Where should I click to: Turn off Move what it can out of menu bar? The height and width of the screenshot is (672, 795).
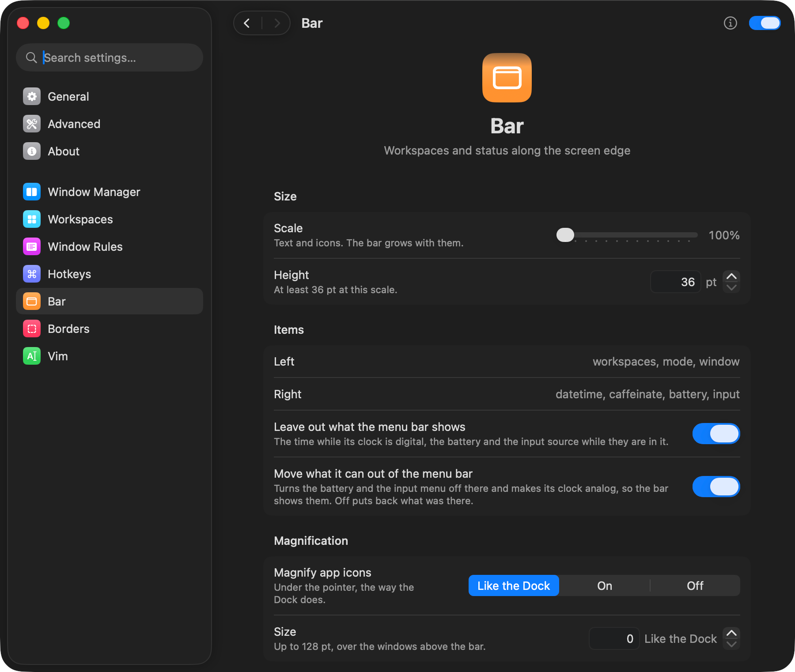click(716, 487)
